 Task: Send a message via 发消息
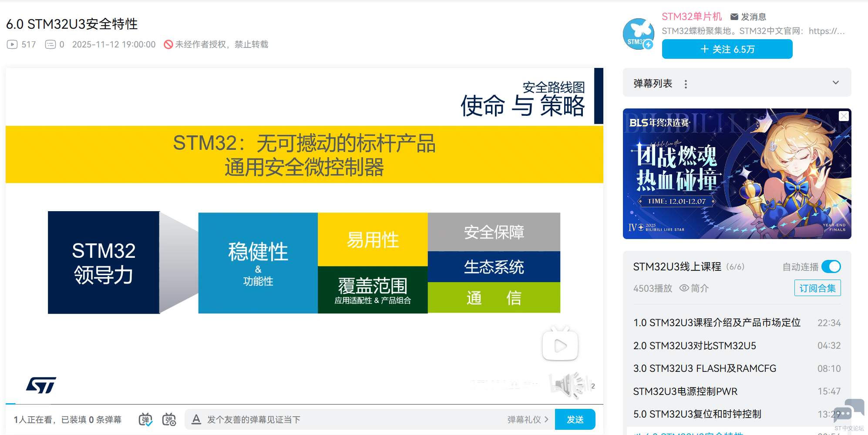[x=748, y=17]
